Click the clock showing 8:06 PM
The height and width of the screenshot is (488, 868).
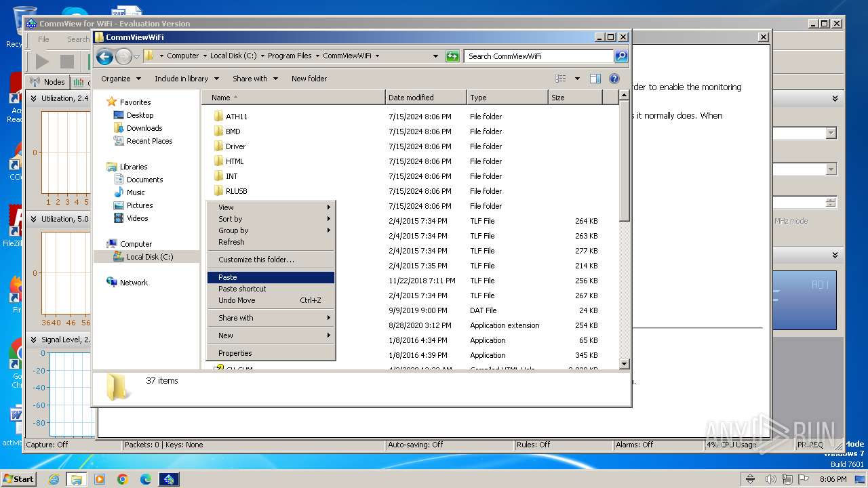point(833,479)
